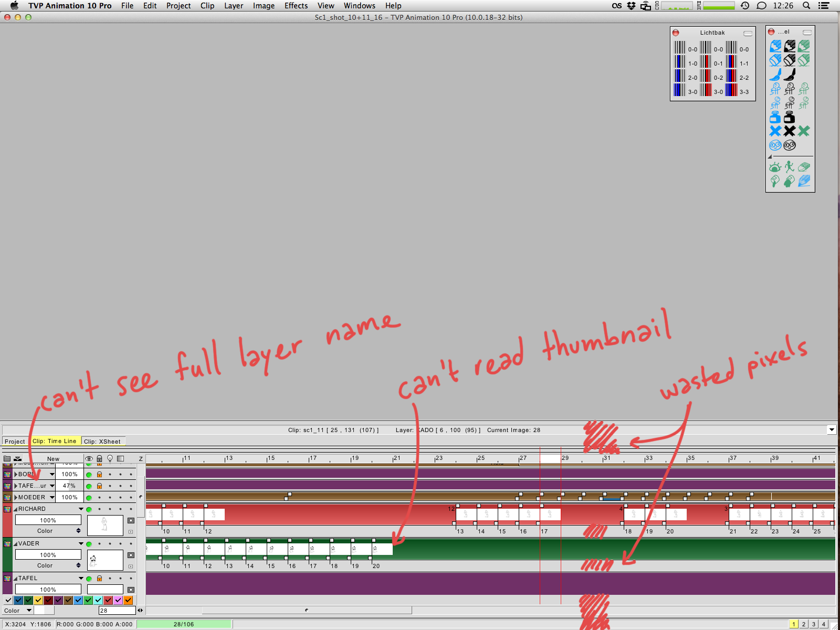Open TAFEL layer dropdown menu arrow
840x630 pixels.
click(x=81, y=579)
